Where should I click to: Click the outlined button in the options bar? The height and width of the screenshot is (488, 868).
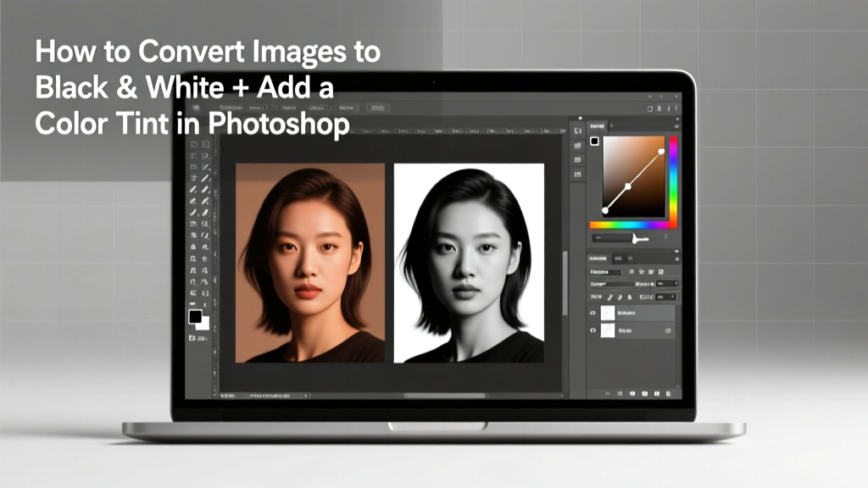click(x=377, y=108)
